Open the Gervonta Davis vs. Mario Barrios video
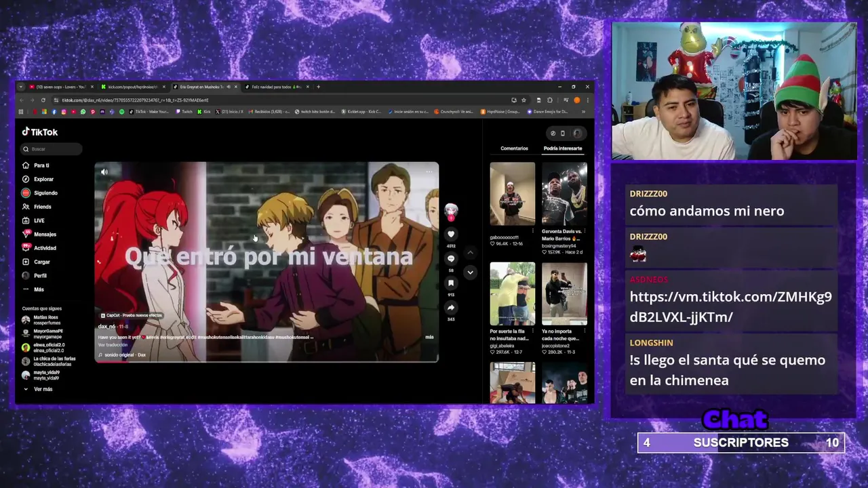 (564, 194)
